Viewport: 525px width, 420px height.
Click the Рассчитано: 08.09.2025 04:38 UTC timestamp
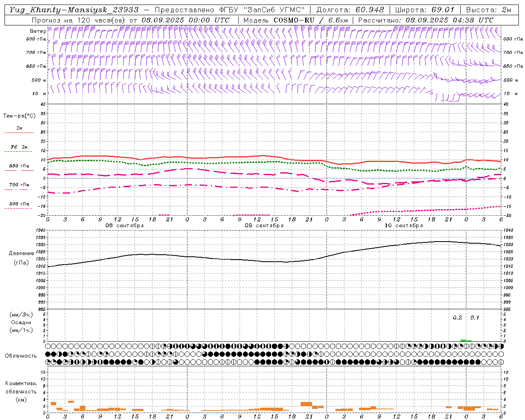(x=426, y=20)
